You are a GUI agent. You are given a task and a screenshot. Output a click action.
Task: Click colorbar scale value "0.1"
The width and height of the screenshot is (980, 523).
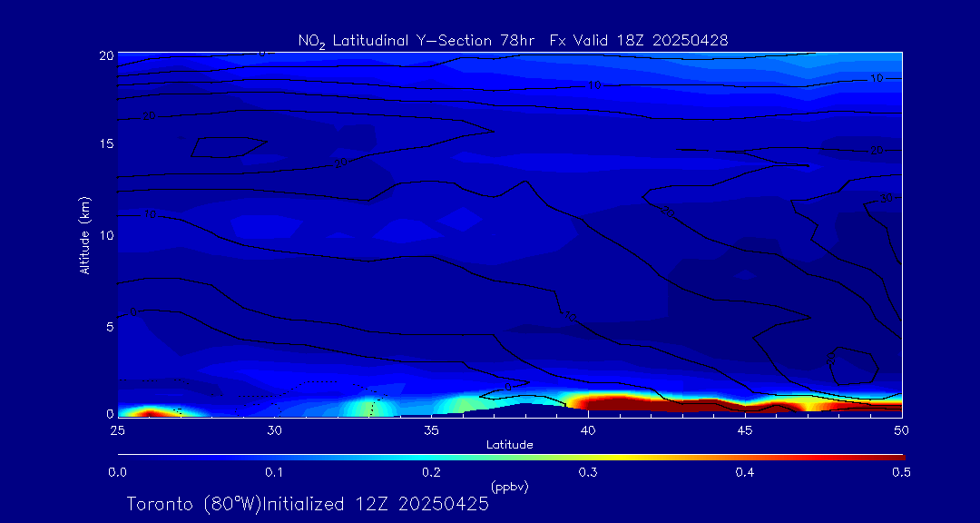pos(274,473)
